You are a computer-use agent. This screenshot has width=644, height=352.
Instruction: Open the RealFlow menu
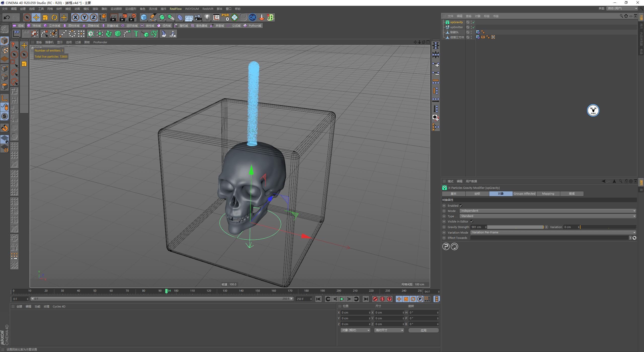(176, 9)
